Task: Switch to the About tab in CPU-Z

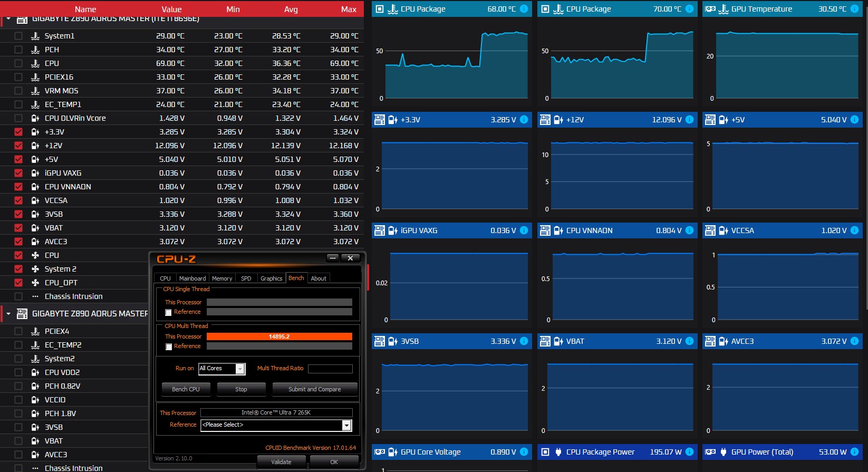Action: click(319, 278)
